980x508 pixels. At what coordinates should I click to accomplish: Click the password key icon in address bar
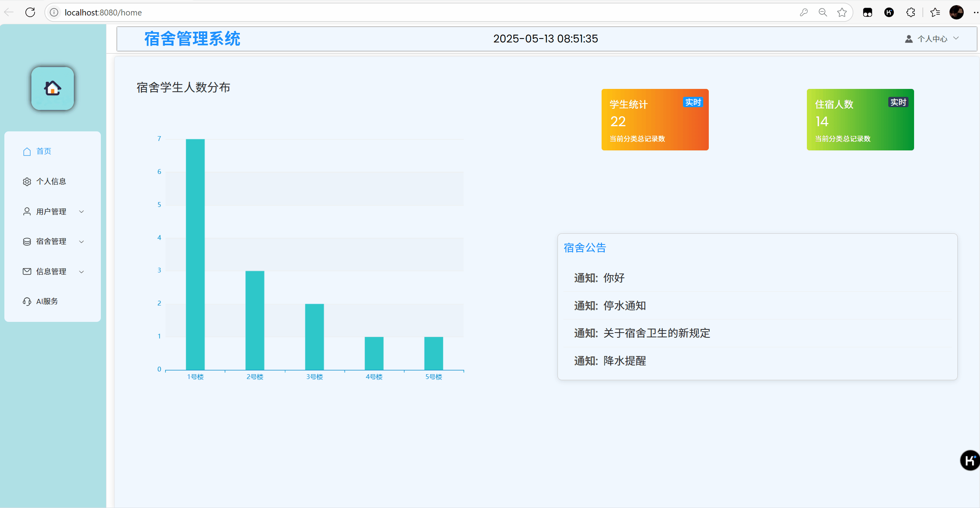click(x=804, y=12)
